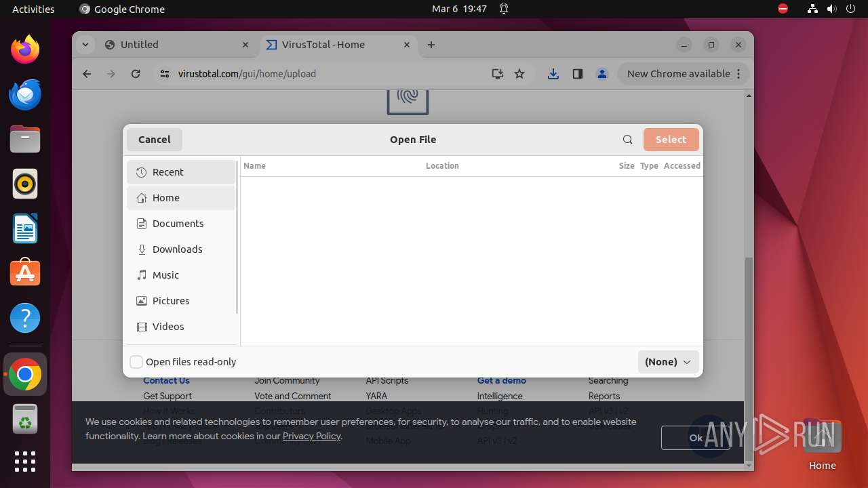Click Google Chrome dock icon
868x488 pixels.
tap(25, 374)
